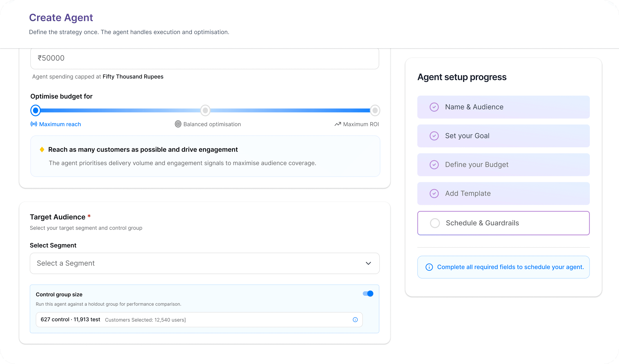Click the Set your Goal checkmark icon
The height and width of the screenshot is (364, 619).
(x=434, y=136)
